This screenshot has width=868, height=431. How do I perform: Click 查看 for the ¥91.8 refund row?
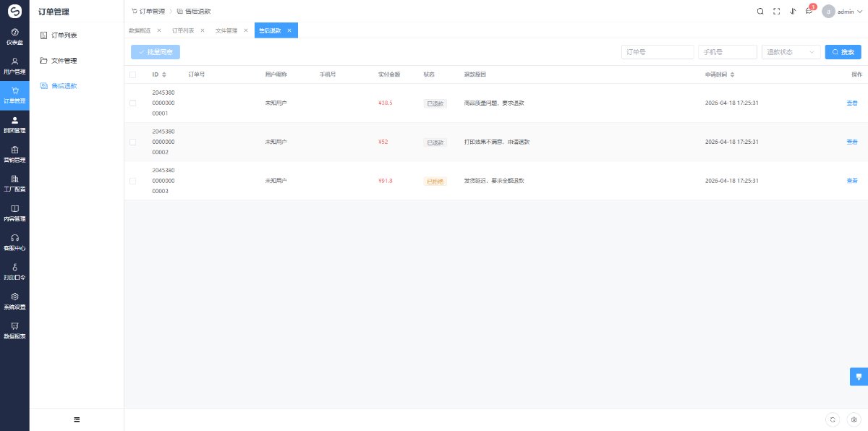852,181
